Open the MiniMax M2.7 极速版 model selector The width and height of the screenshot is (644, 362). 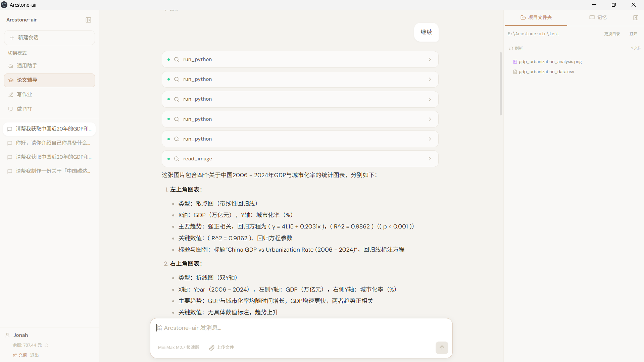pos(178,348)
